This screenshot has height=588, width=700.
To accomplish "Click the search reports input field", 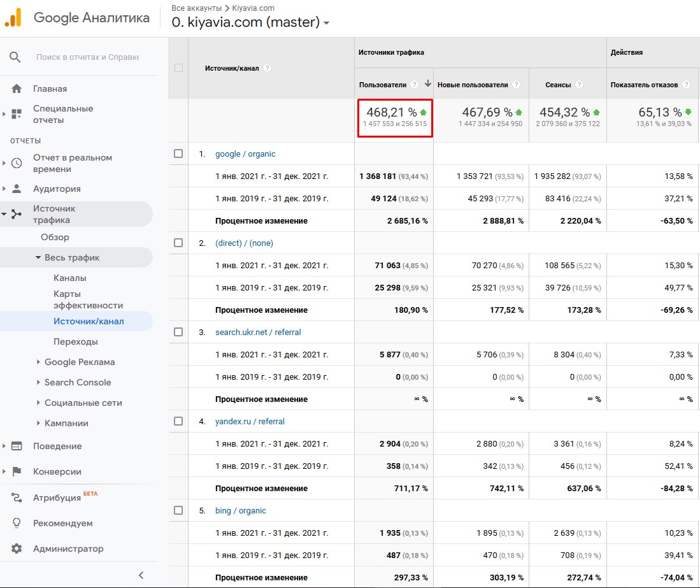I will pyautogui.click(x=87, y=57).
